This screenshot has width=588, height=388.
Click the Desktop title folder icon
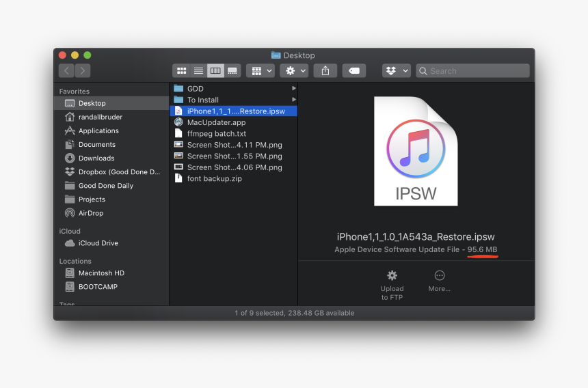point(276,55)
